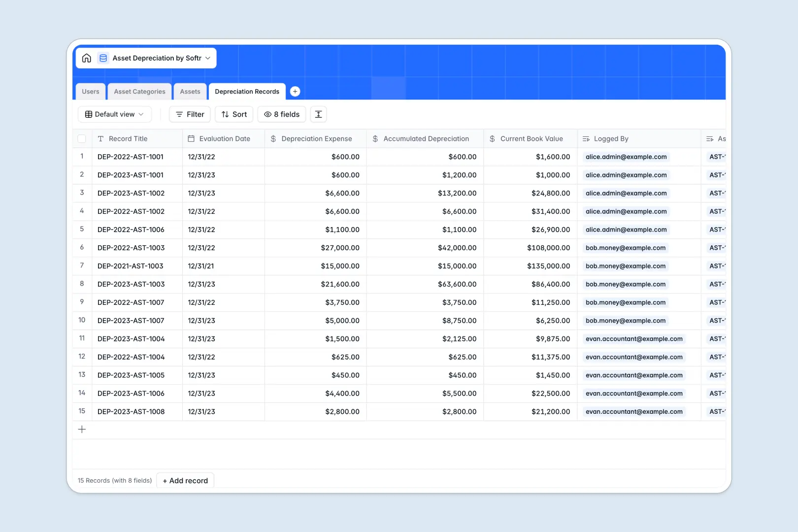Click the Add record button
The height and width of the screenshot is (532, 798).
[185, 481]
